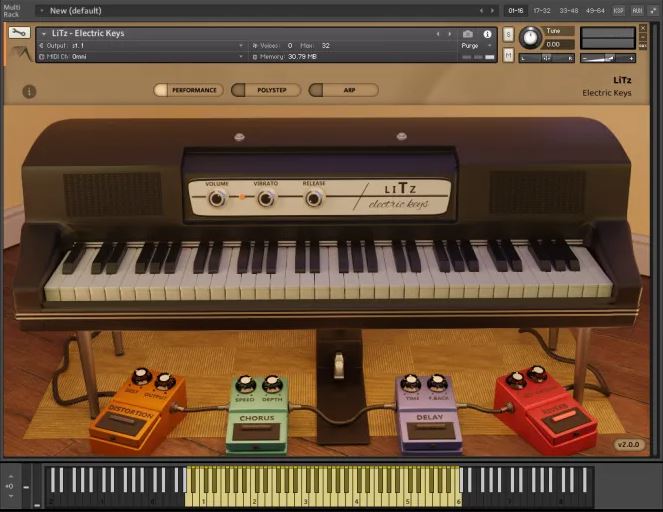Shift keyboard octave up arrow

click(x=11, y=477)
